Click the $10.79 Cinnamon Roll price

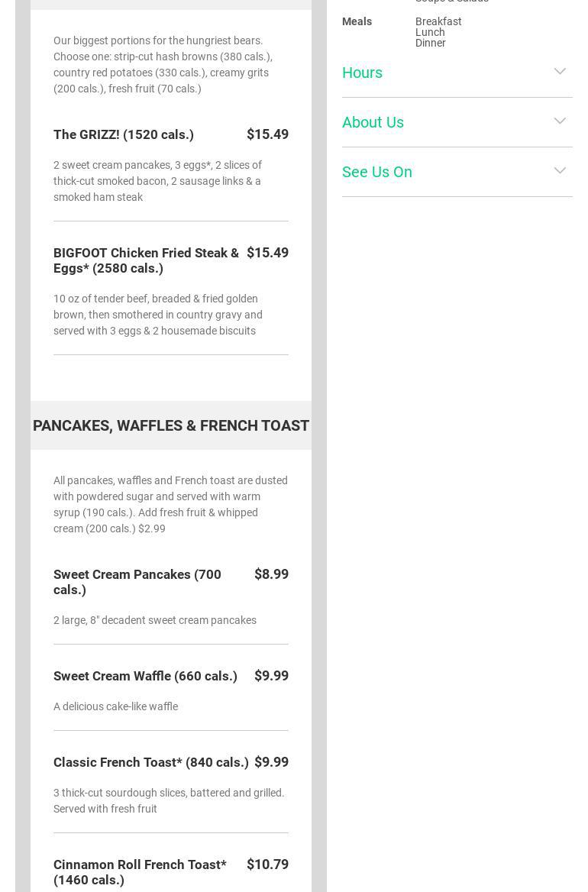267,865
